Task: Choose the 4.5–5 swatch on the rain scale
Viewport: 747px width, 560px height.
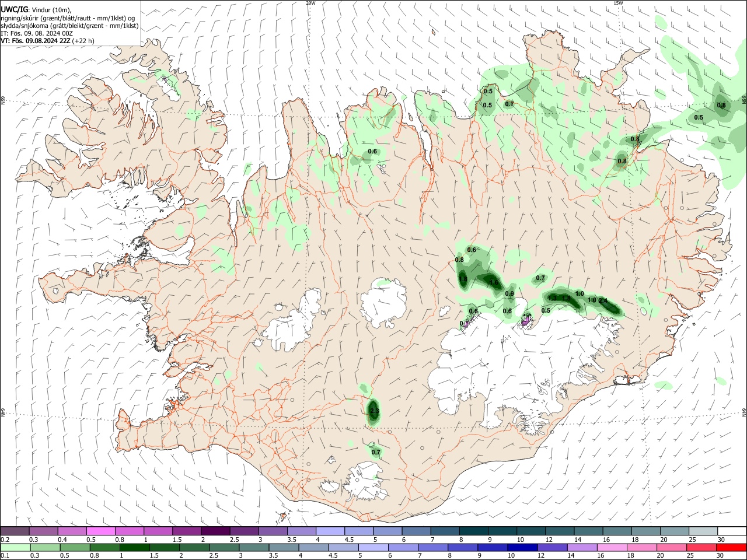Action: (344, 547)
